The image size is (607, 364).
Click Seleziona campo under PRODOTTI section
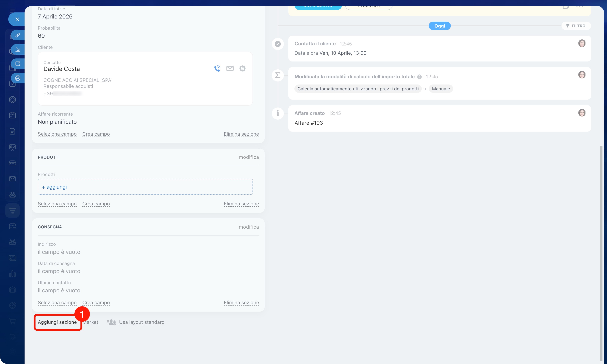click(57, 204)
